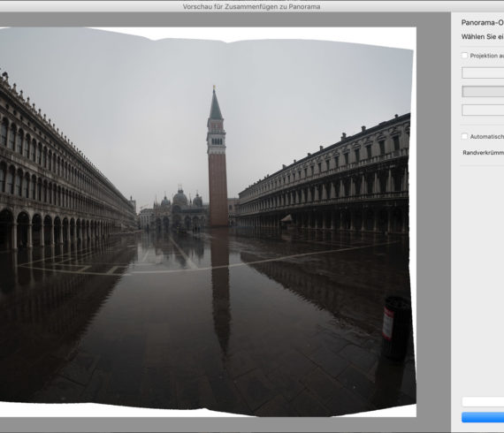This screenshot has height=433, width=504.
Task: Select the highlighted grey projection button
Action: click(x=483, y=92)
